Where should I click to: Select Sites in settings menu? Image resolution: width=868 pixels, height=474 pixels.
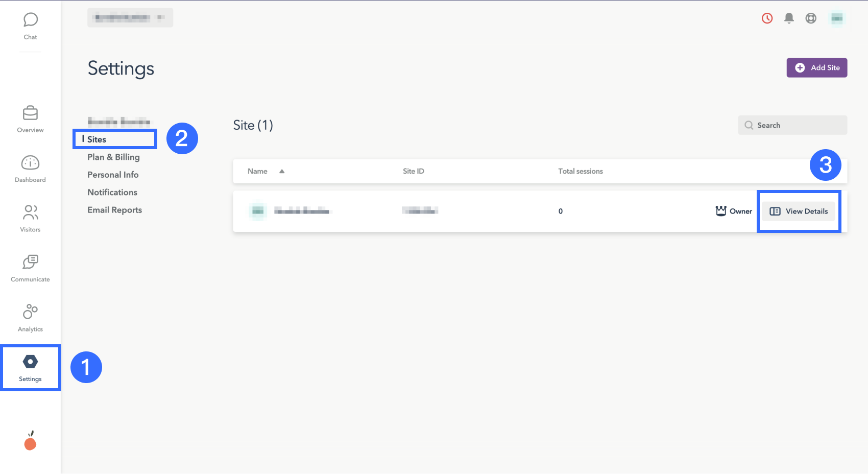pyautogui.click(x=97, y=139)
